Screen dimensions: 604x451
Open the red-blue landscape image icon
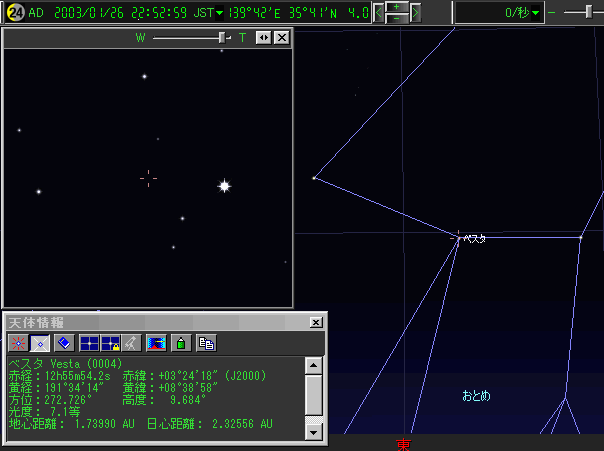156,342
